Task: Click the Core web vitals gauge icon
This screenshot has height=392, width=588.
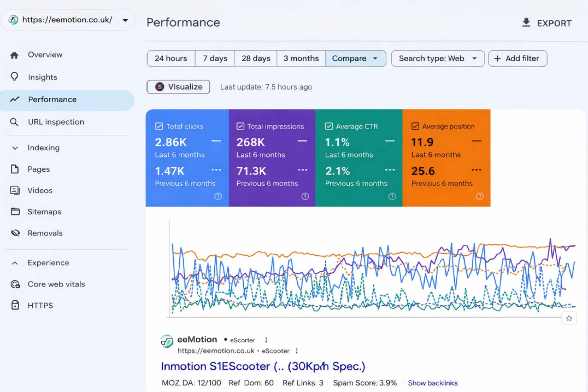Action: 15,284
